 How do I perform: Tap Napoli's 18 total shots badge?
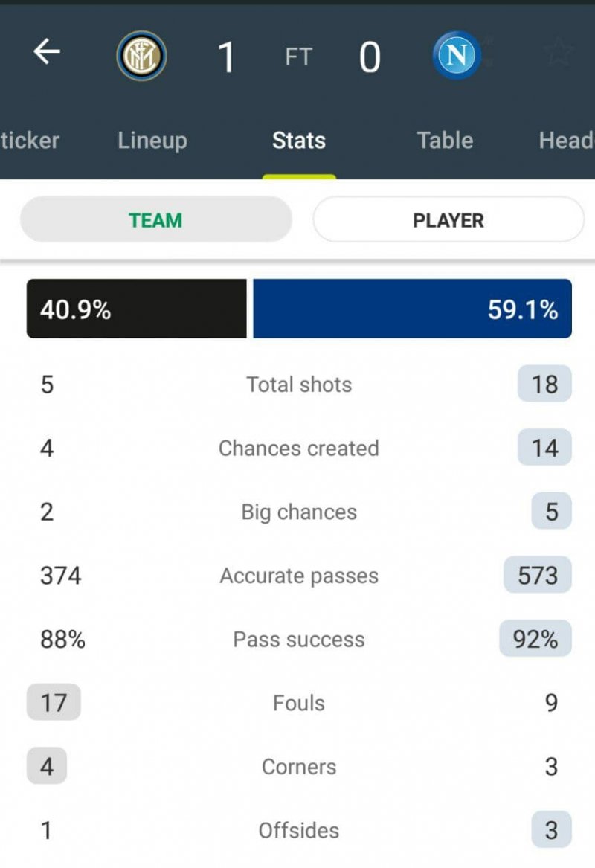pos(544,385)
